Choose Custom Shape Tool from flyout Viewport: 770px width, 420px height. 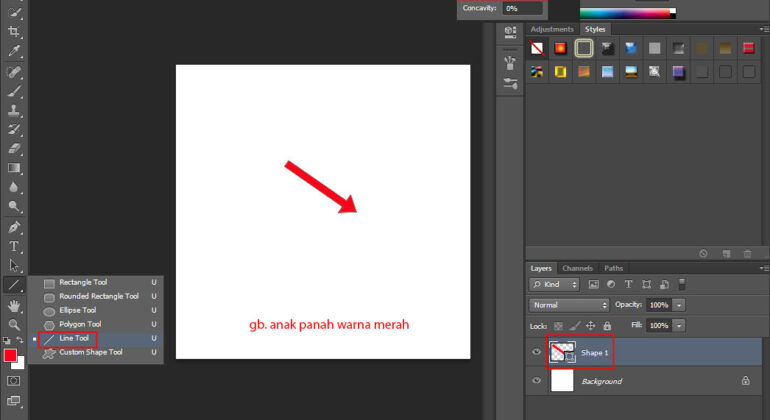point(96,352)
